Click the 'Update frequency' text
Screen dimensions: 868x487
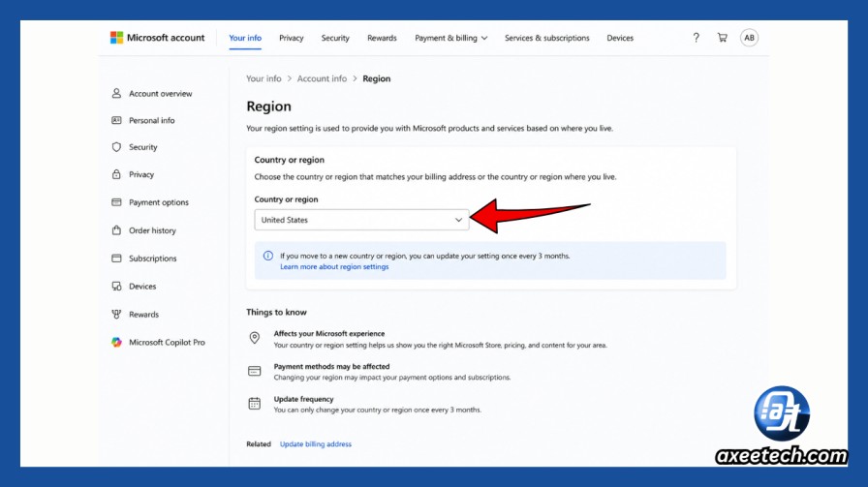click(303, 399)
